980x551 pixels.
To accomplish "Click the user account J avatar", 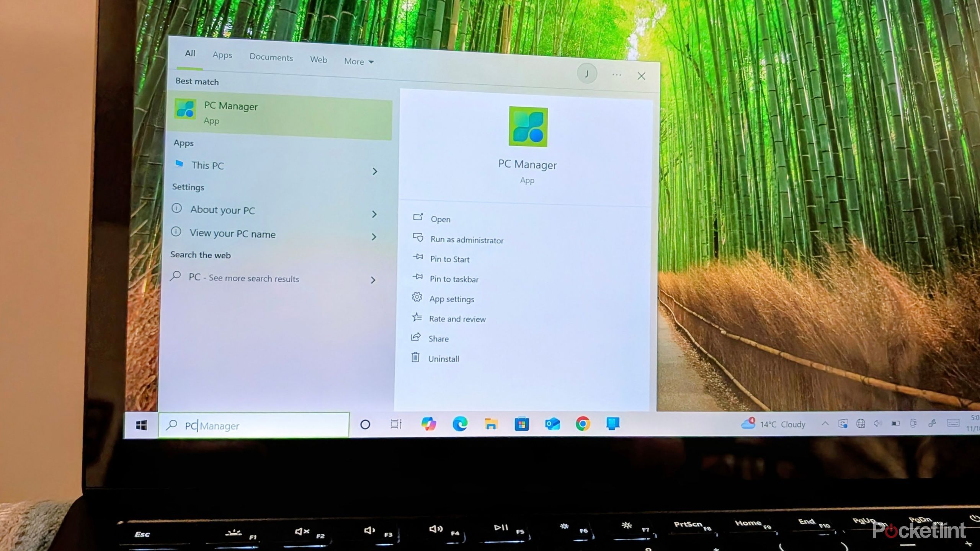I will tap(586, 73).
